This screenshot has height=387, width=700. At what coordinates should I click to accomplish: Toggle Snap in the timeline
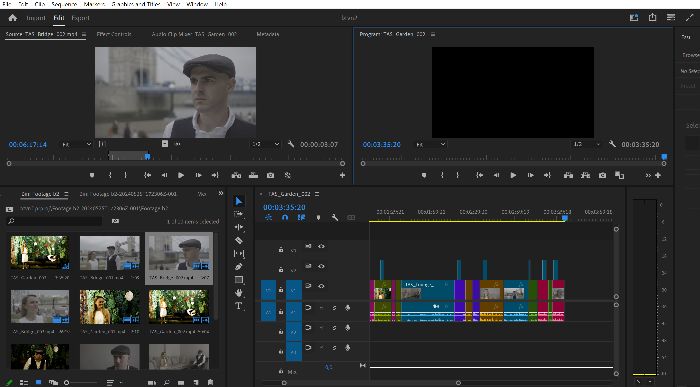click(285, 217)
